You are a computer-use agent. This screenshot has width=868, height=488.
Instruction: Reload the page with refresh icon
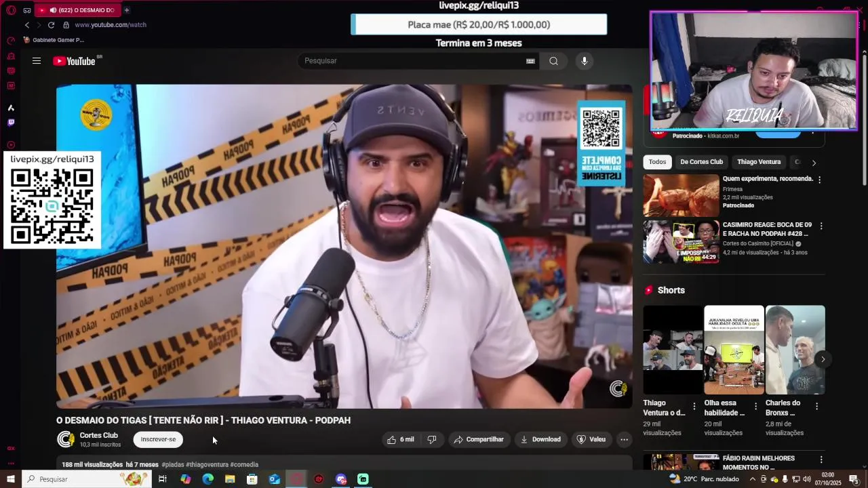tap(51, 25)
